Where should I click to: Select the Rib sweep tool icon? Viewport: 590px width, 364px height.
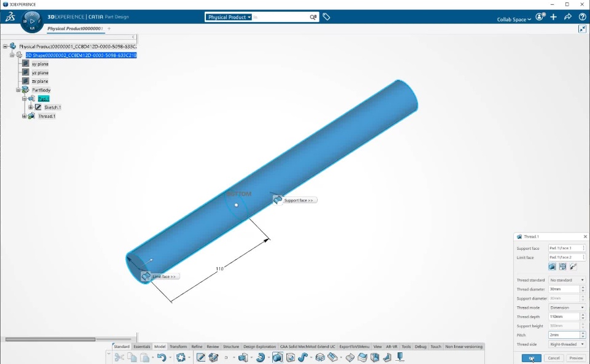tap(303, 357)
